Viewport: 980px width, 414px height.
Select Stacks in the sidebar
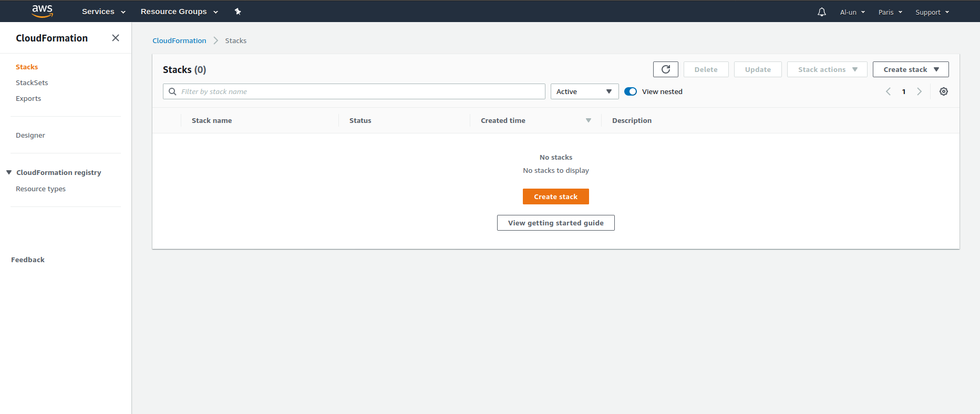click(x=27, y=67)
